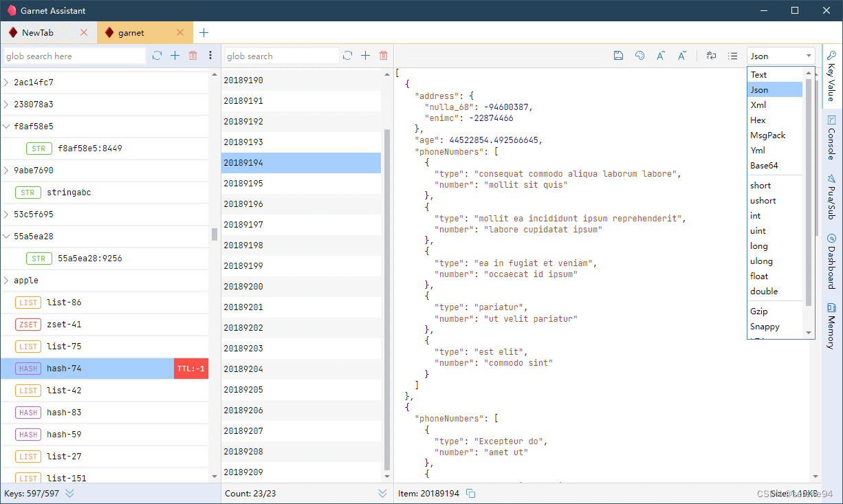This screenshot has height=504, width=843.
Task: Click the key glob search field
Action: click(x=74, y=56)
